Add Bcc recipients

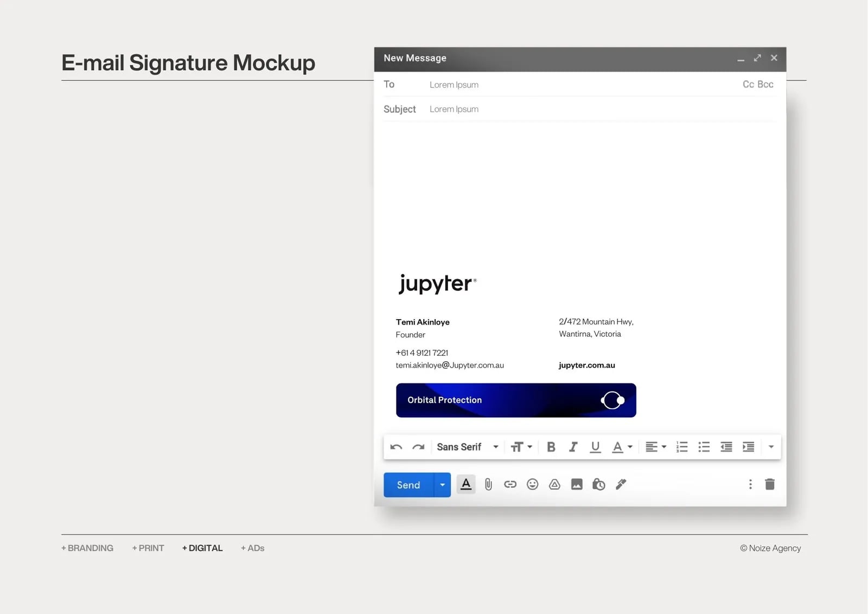[765, 84]
